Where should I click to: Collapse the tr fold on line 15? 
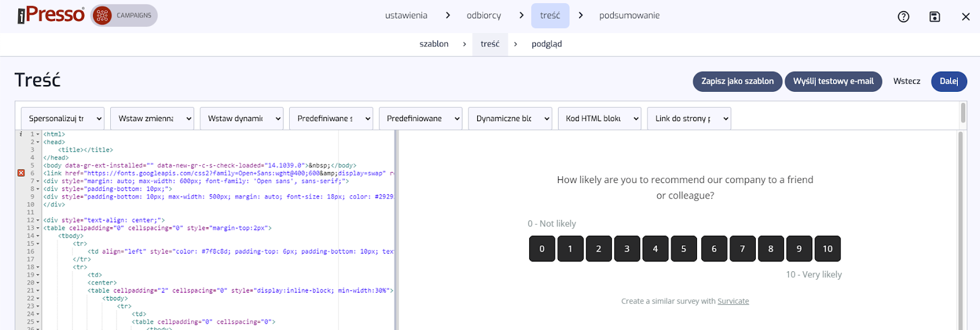pos(38,244)
